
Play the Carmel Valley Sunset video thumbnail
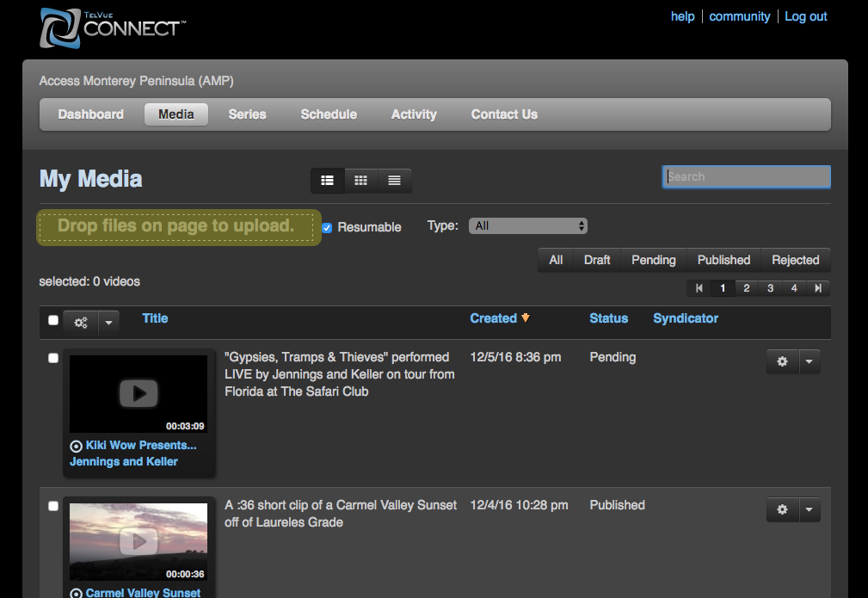click(139, 541)
